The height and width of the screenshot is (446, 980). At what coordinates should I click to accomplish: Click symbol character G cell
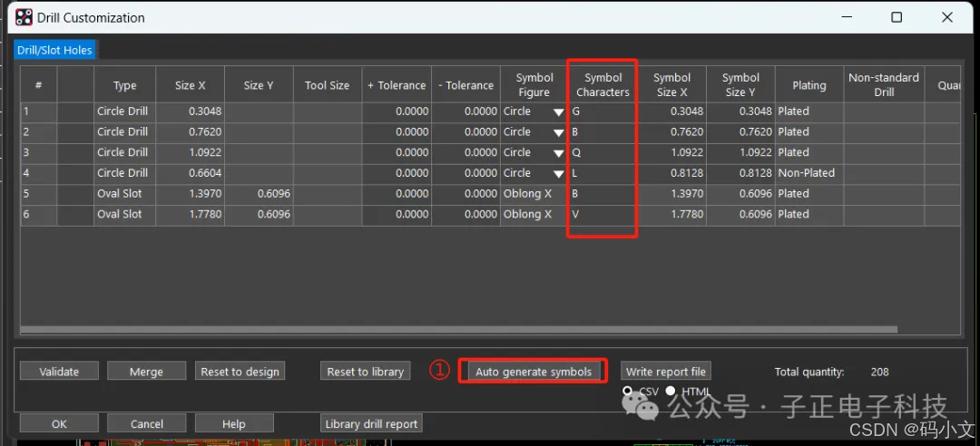pos(603,111)
